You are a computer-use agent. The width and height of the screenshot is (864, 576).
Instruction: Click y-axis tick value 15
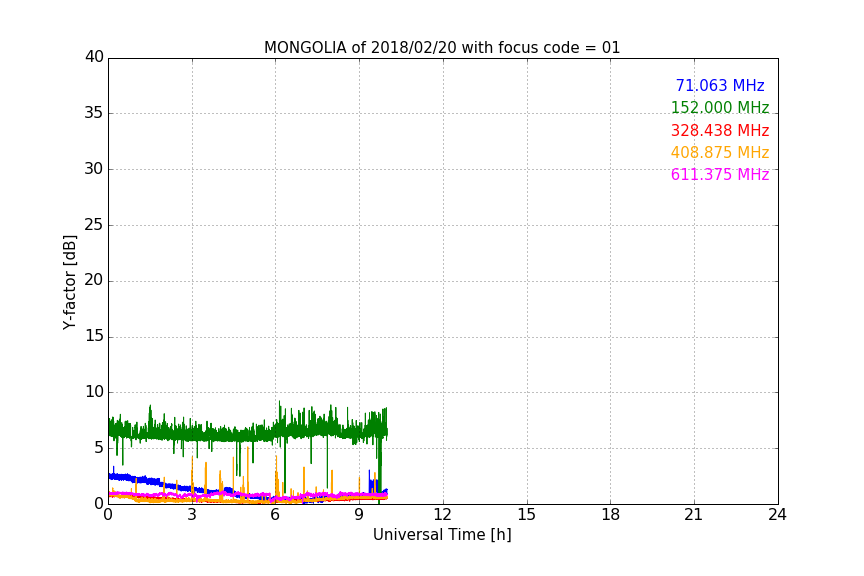pyautogui.click(x=94, y=336)
